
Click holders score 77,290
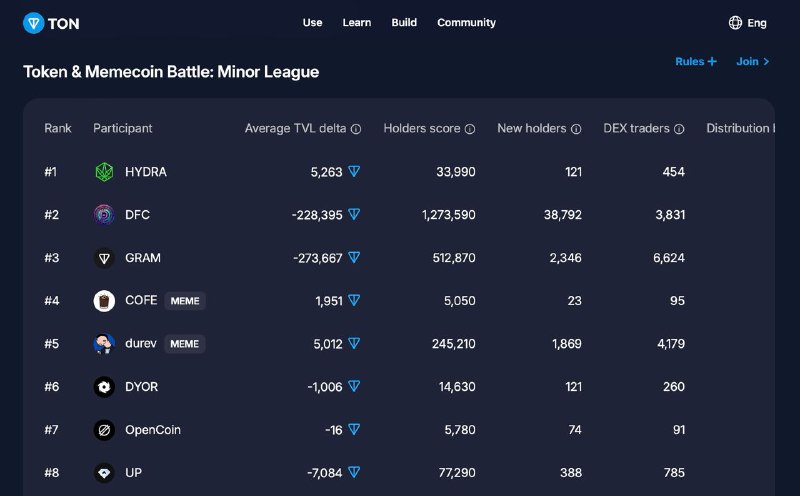point(457,473)
